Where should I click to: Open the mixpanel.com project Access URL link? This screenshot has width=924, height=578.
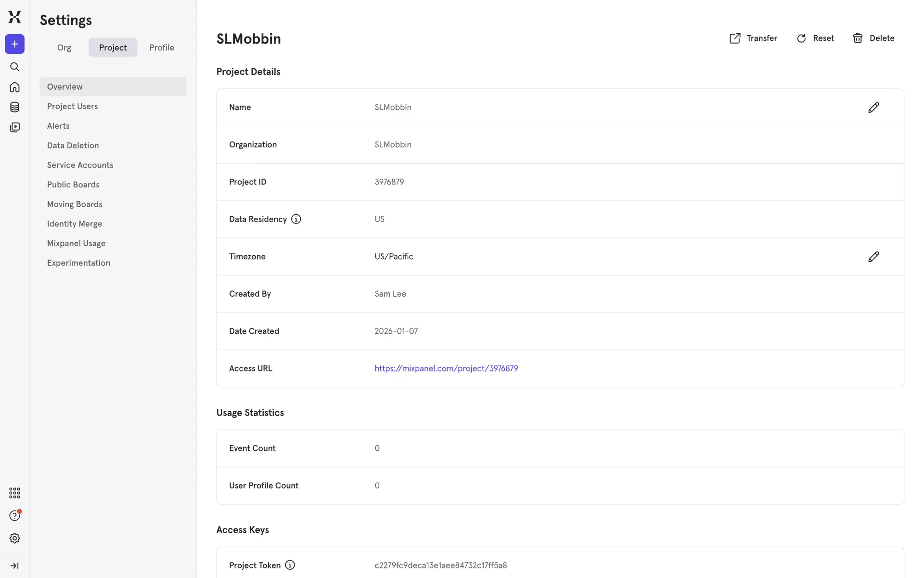[446, 368]
